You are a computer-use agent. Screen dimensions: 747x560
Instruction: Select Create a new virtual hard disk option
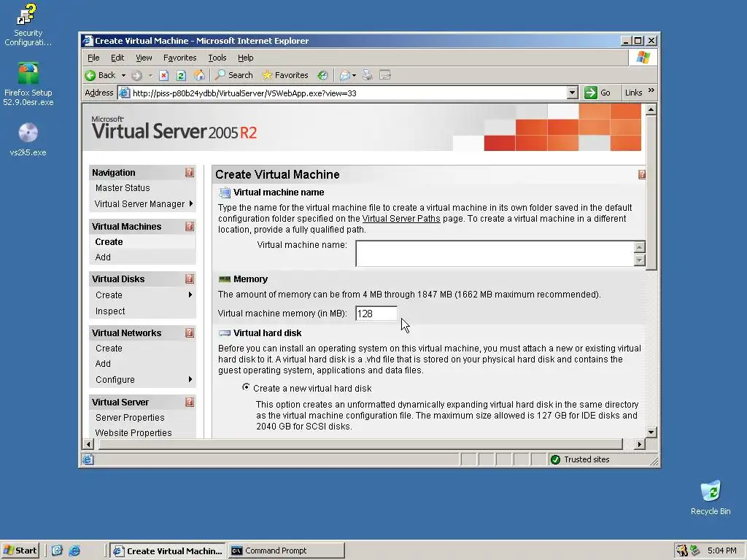pos(246,387)
